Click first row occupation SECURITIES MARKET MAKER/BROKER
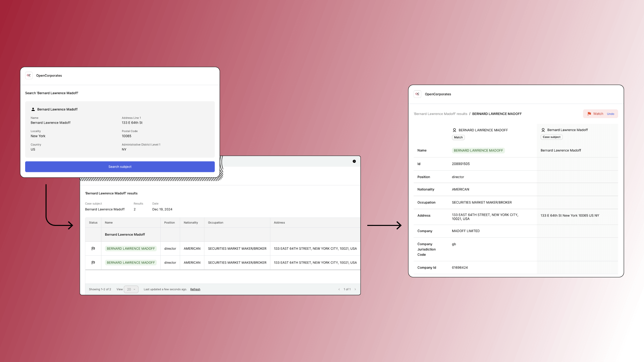The height and width of the screenshot is (362, 644). point(237,249)
